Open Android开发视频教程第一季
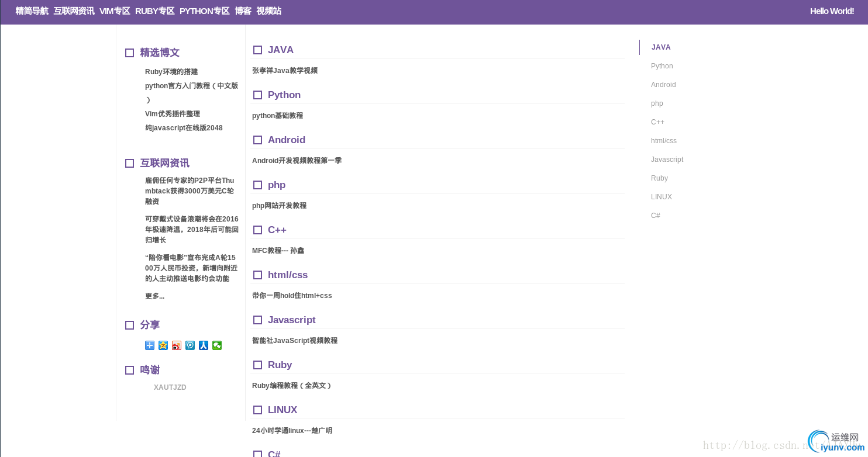 click(x=297, y=161)
